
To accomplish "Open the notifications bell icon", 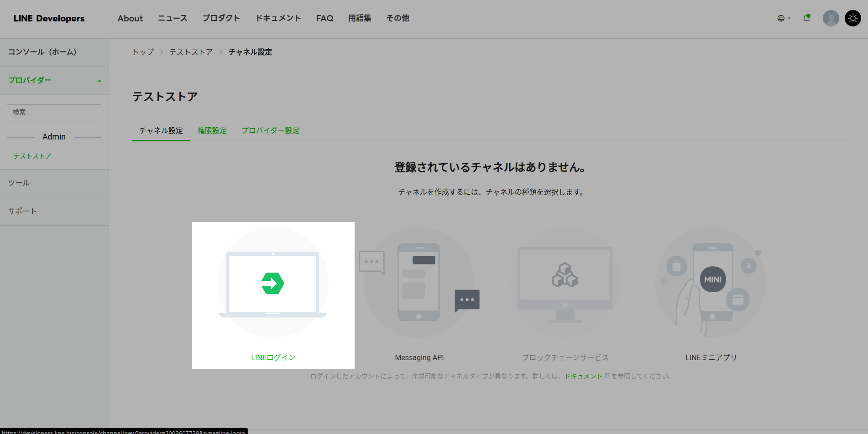I will coord(807,18).
